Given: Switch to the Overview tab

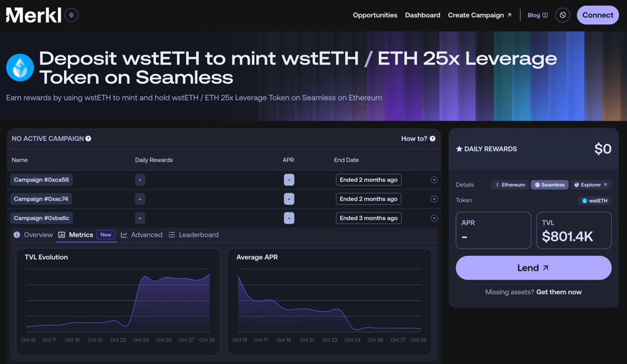Looking at the screenshot, I should point(33,235).
